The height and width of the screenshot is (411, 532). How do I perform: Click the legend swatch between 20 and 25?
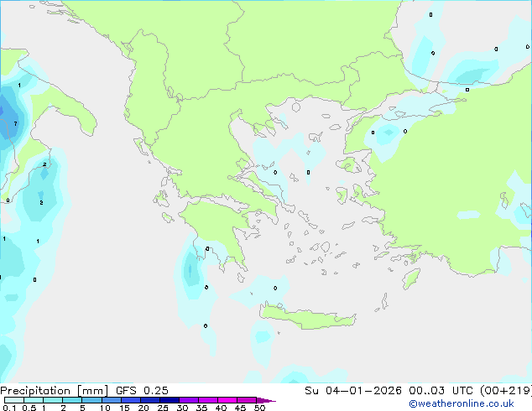pos(149,400)
